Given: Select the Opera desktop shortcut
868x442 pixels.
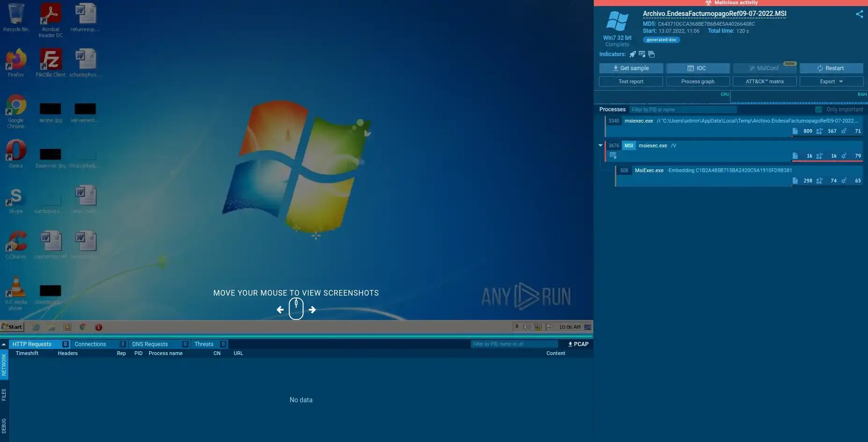Looking at the screenshot, I should click(16, 154).
